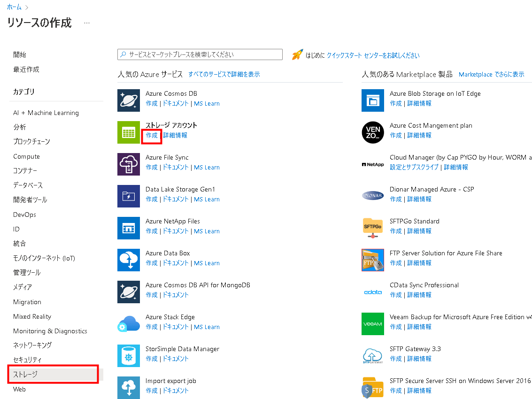Select 開始 in the left menu

(x=20, y=54)
